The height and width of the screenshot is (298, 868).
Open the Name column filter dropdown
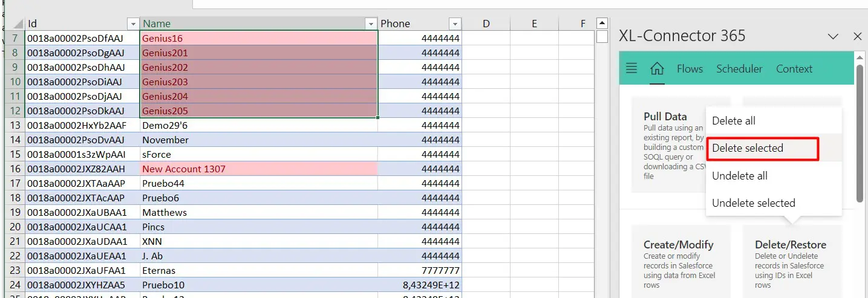tap(371, 24)
